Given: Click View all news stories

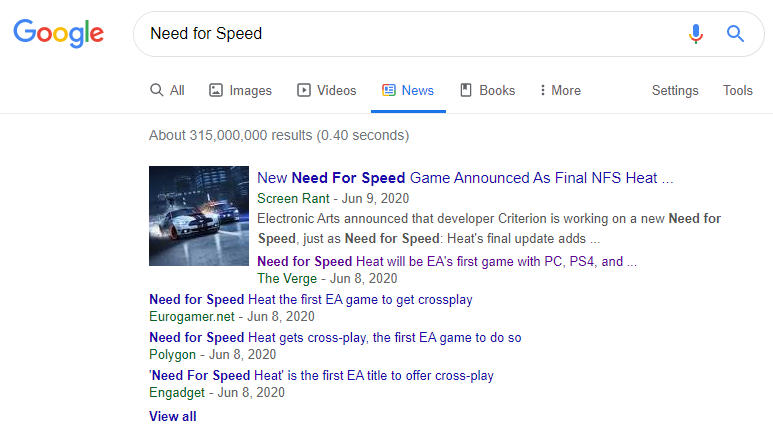Looking at the screenshot, I should pyautogui.click(x=173, y=416).
